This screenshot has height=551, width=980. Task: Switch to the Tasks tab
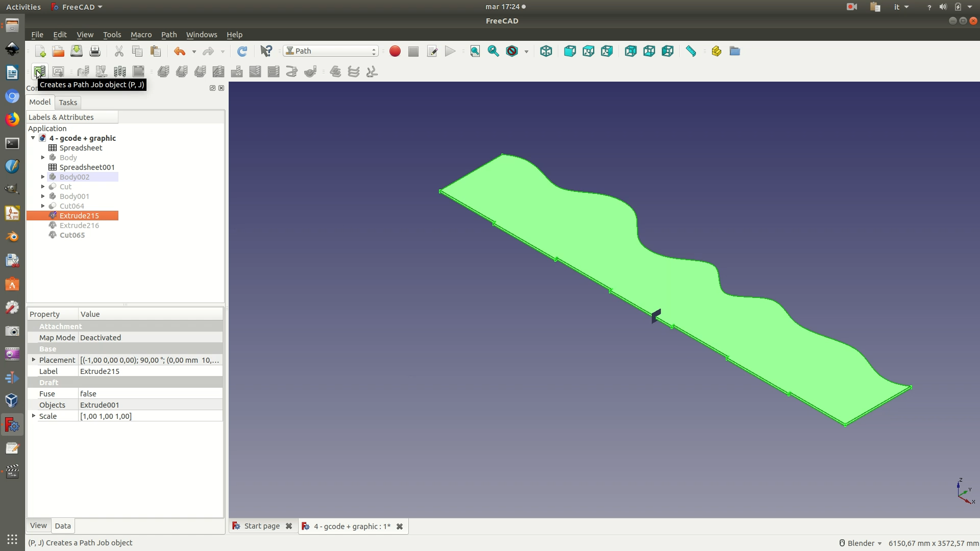[68, 103]
